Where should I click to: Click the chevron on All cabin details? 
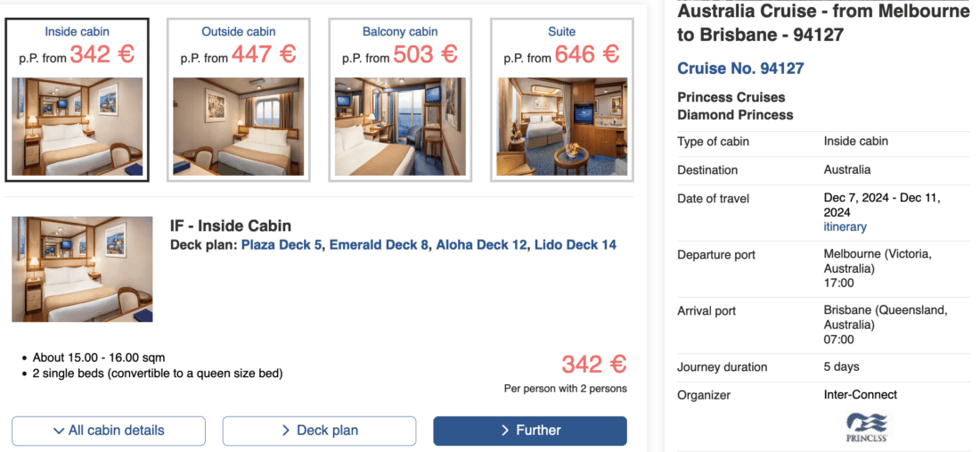(59, 431)
